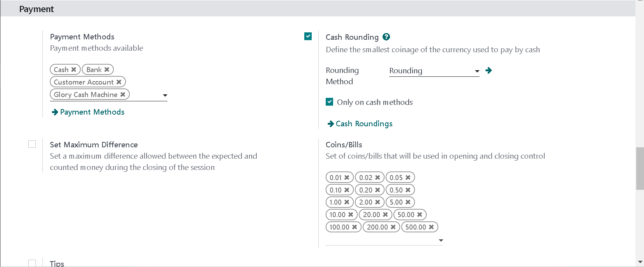
Task: Open Cash Rounding help question mark icon
Action: coord(386,37)
